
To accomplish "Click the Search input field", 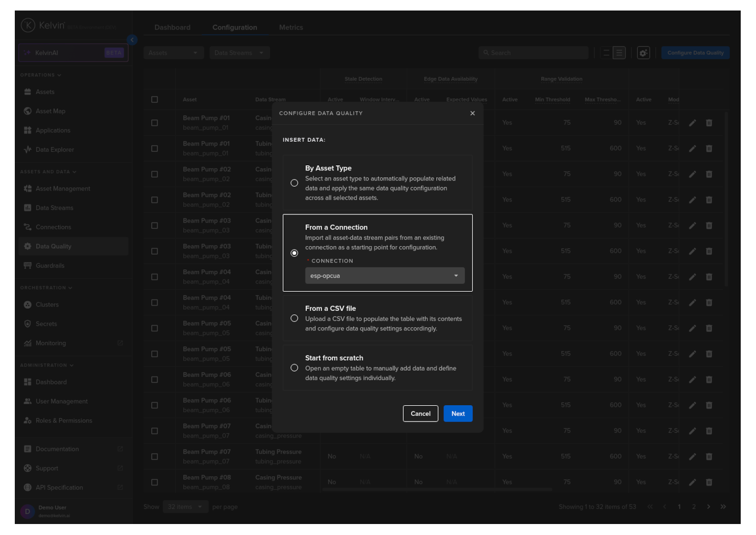I will 534,53.
